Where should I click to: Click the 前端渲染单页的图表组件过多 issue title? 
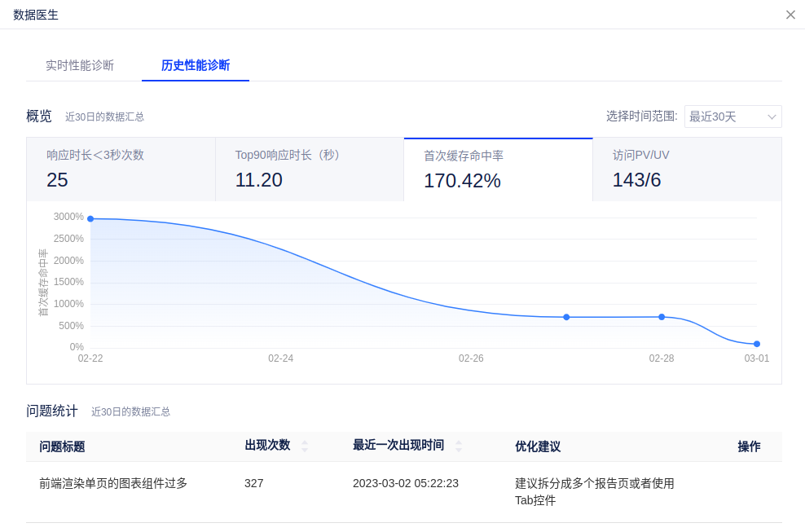(113, 483)
